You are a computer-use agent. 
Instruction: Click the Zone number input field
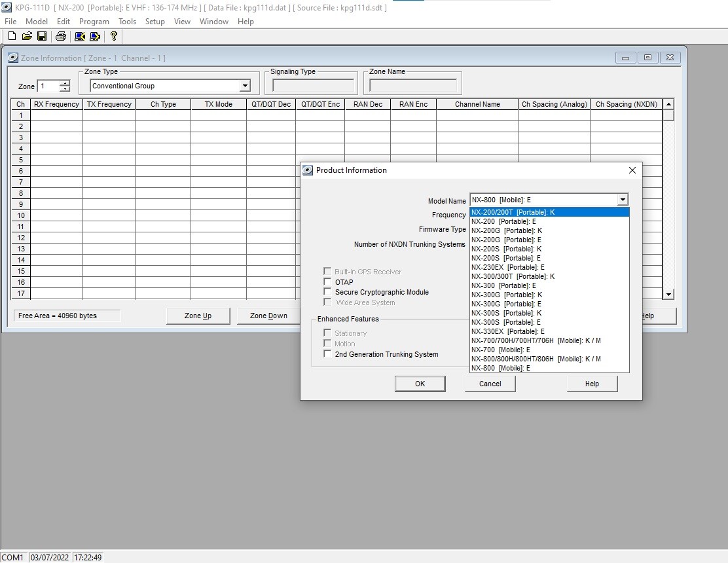(49, 86)
